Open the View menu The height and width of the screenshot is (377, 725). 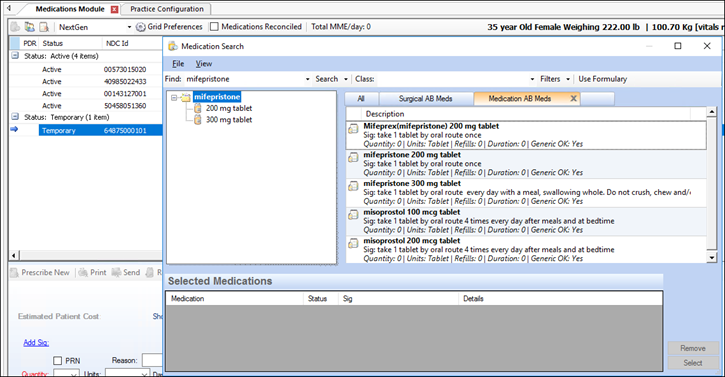pyautogui.click(x=203, y=64)
